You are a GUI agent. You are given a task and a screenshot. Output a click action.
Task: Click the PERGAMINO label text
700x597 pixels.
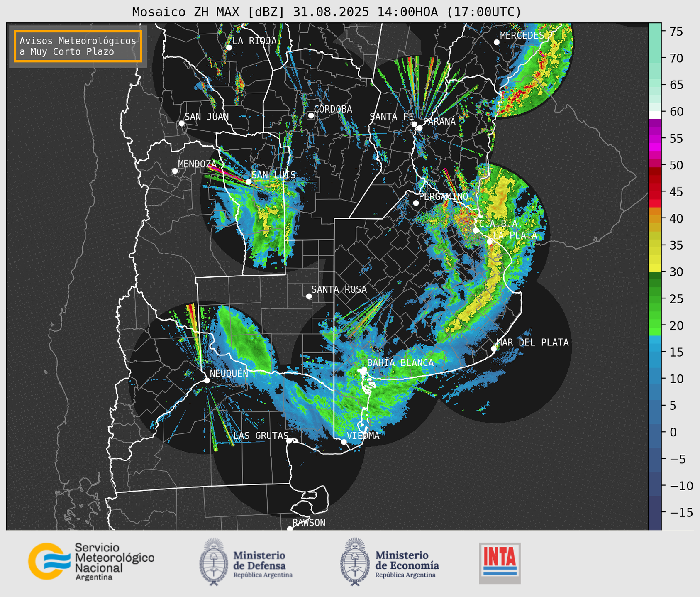(444, 196)
